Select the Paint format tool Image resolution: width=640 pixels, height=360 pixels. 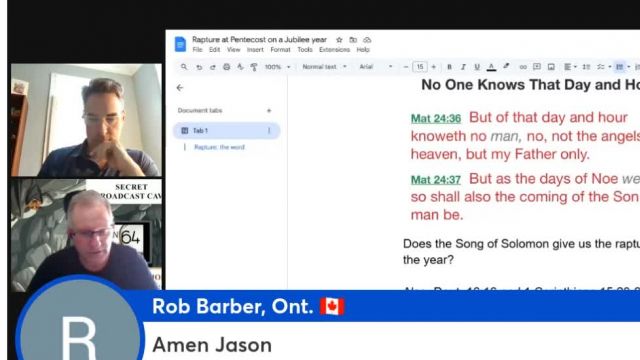(254, 67)
